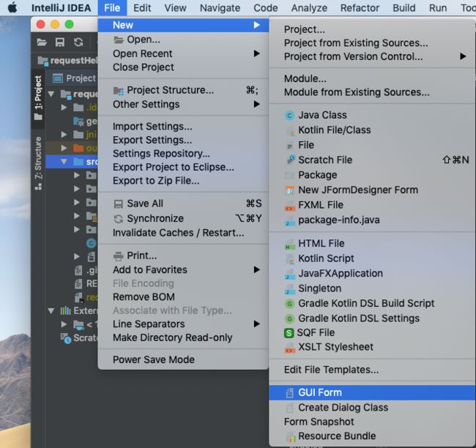This screenshot has width=476, height=448.
Task: Choose New JFormDesigner Form
Action: point(372,190)
